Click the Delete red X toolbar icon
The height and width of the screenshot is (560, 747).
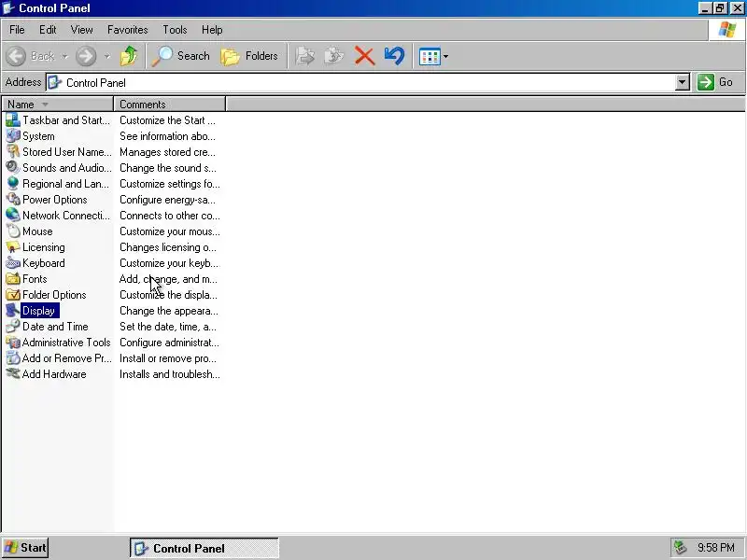pyautogui.click(x=364, y=56)
